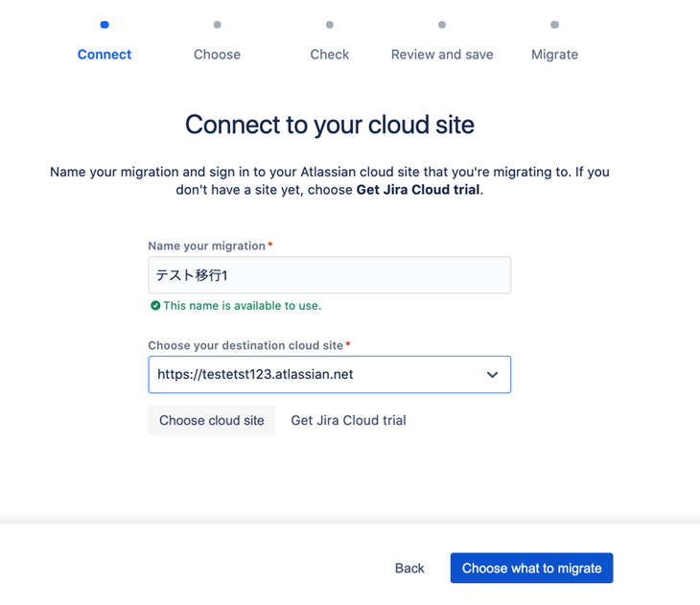Screen dimensions: 700x605
Task: Click the 'Name your migration' field label
Action: pyautogui.click(x=207, y=246)
